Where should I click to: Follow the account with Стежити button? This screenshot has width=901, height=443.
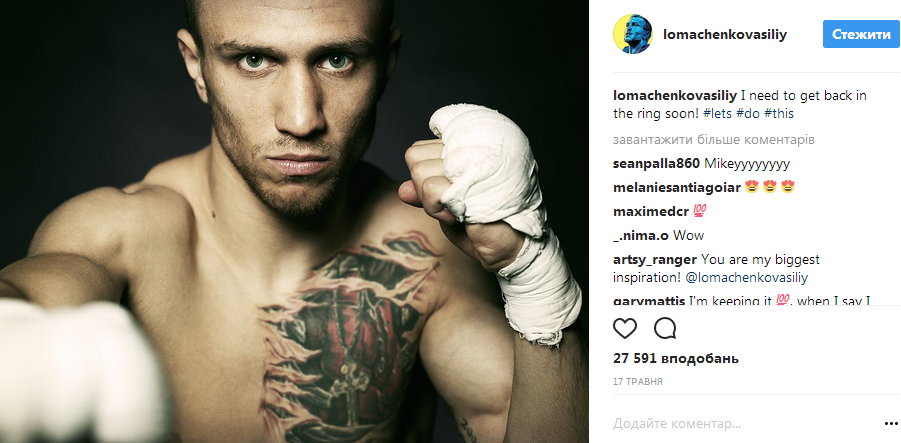861,34
